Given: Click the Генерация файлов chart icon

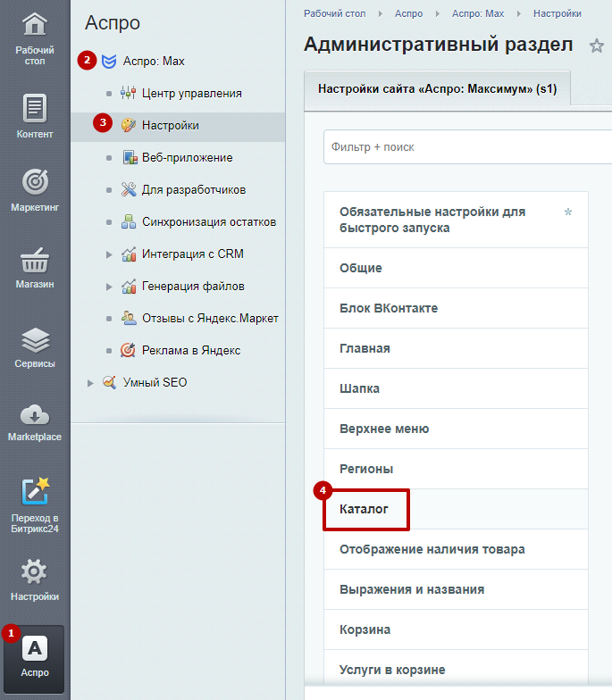Looking at the screenshot, I should click(129, 286).
